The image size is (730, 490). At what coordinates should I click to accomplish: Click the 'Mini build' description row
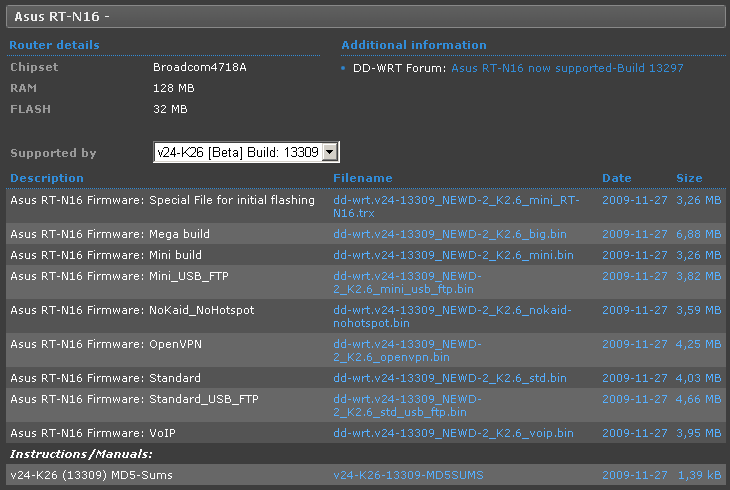[x=106, y=255]
